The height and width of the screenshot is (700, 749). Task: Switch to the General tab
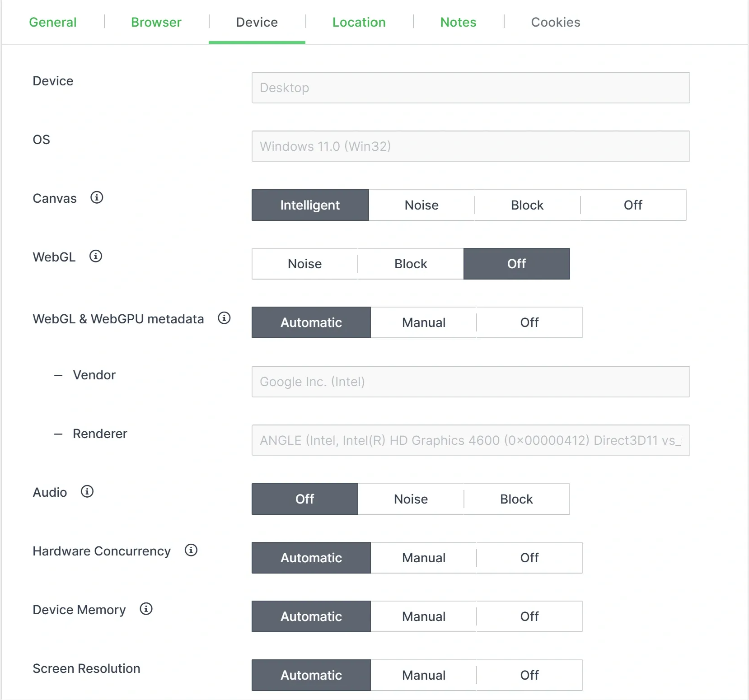[52, 22]
